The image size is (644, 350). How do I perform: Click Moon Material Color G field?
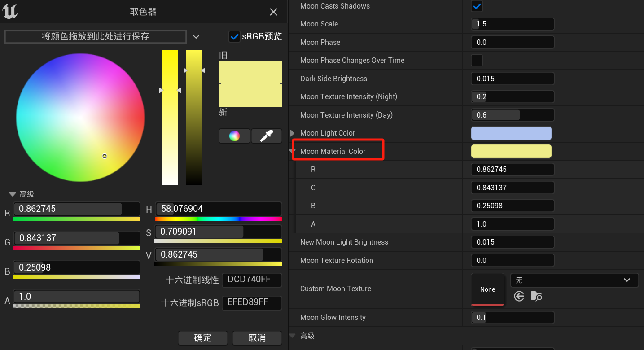[513, 188]
